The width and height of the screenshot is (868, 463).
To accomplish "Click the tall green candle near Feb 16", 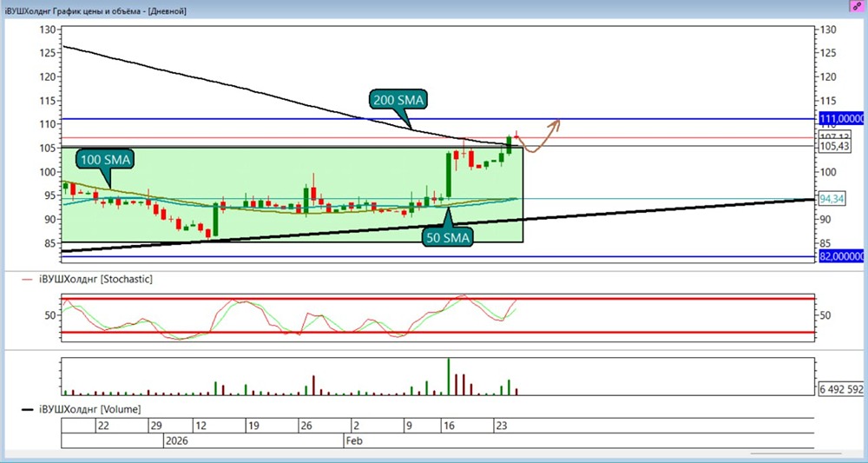I will 449,175.
